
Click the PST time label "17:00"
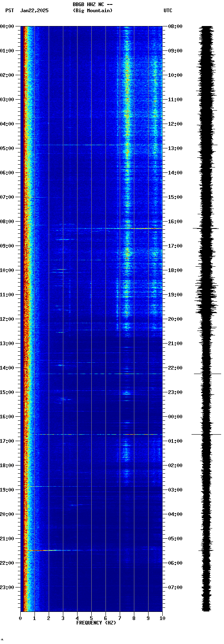tap(7, 441)
